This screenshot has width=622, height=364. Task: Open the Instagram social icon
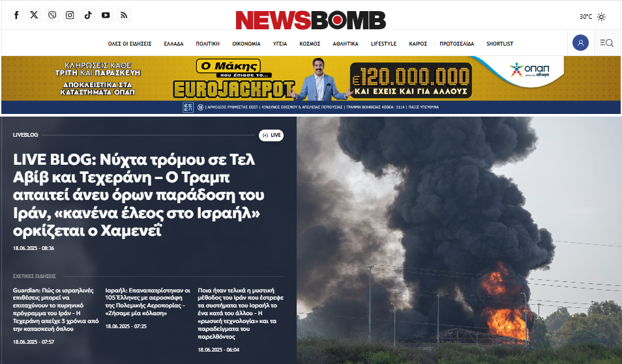(x=70, y=16)
